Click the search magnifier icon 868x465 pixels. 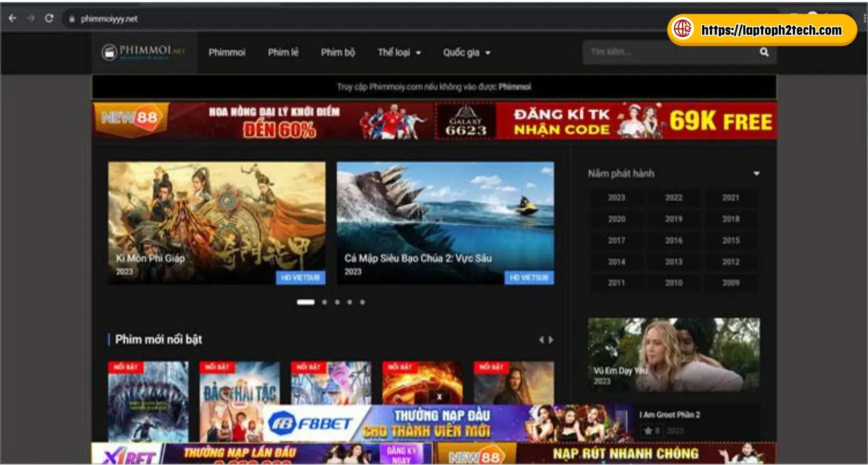[x=764, y=52]
